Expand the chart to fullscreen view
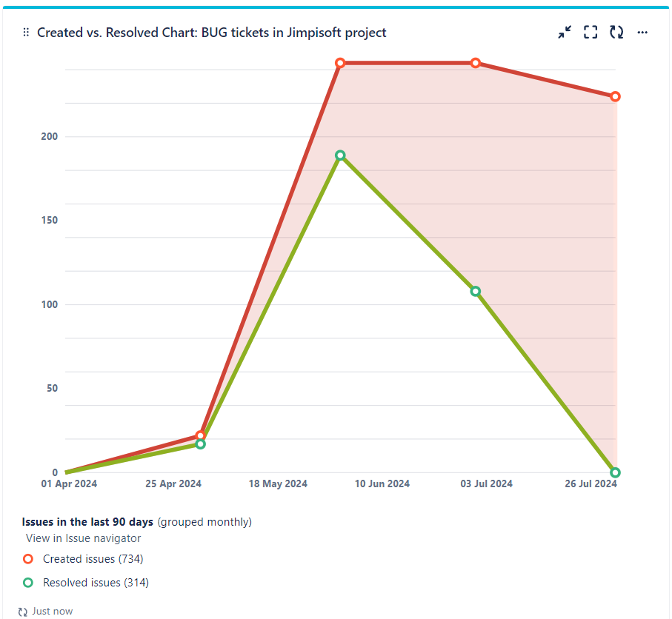672x619 pixels. coord(591,32)
